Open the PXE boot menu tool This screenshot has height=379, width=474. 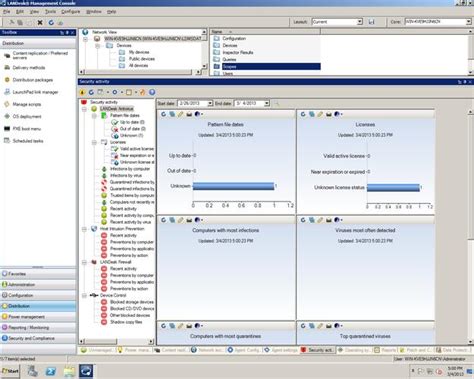click(x=23, y=129)
